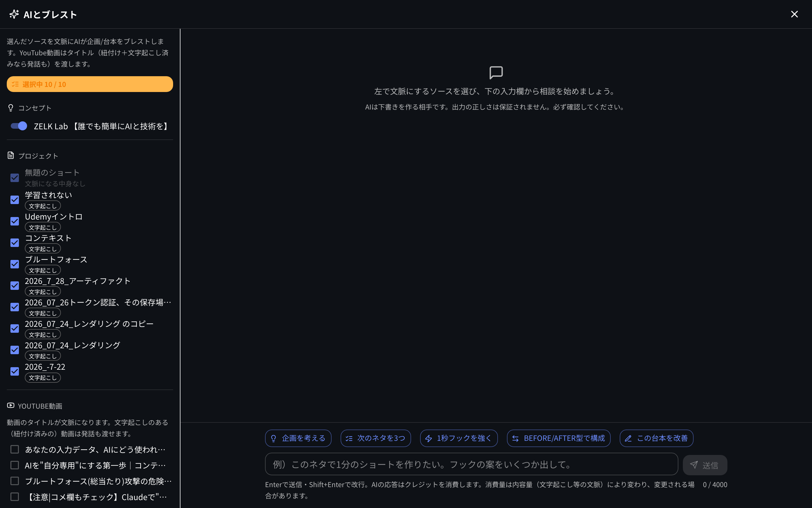The width and height of the screenshot is (812, 508).
Task: Click the 文字起こし badge under 2026_-7-22
Action: pos(43,378)
